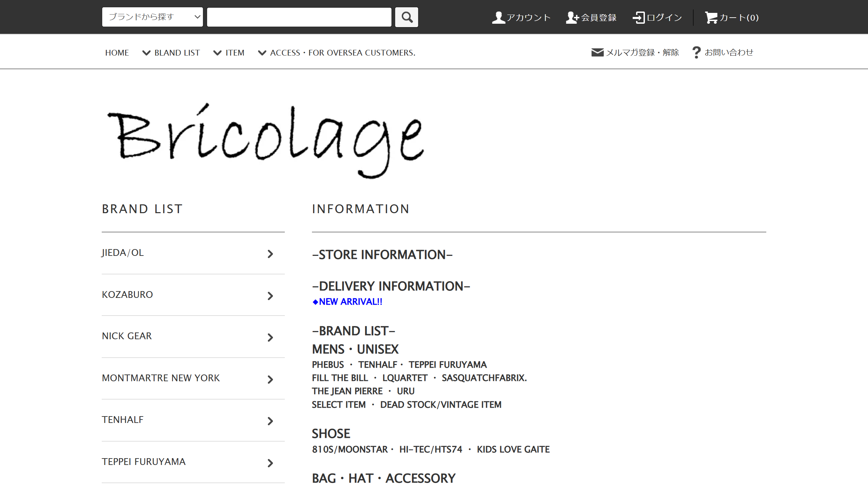868x488 pixels.
Task: Click the ログイン login link
Action: tap(657, 17)
